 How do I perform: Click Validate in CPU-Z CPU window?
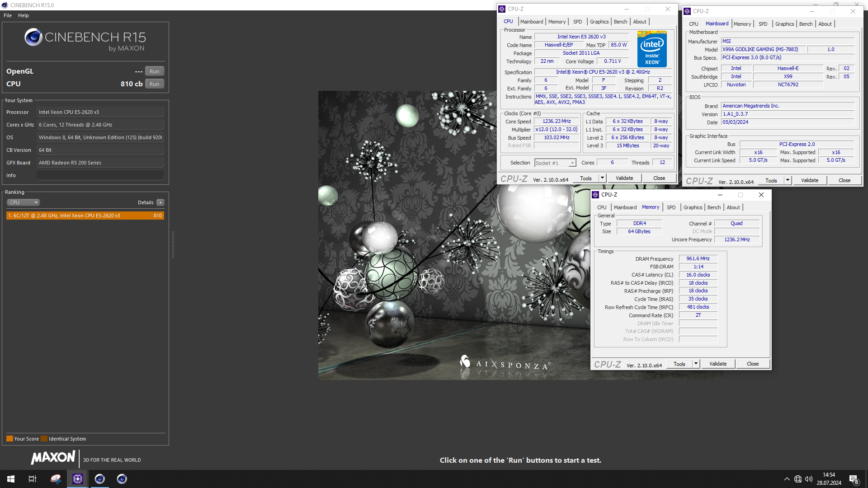(x=624, y=178)
